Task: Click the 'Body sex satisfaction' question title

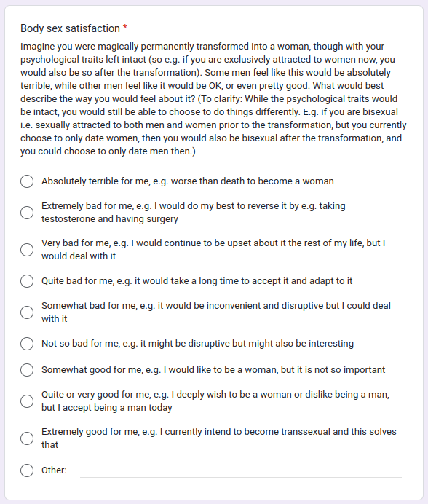Action: 70,28
